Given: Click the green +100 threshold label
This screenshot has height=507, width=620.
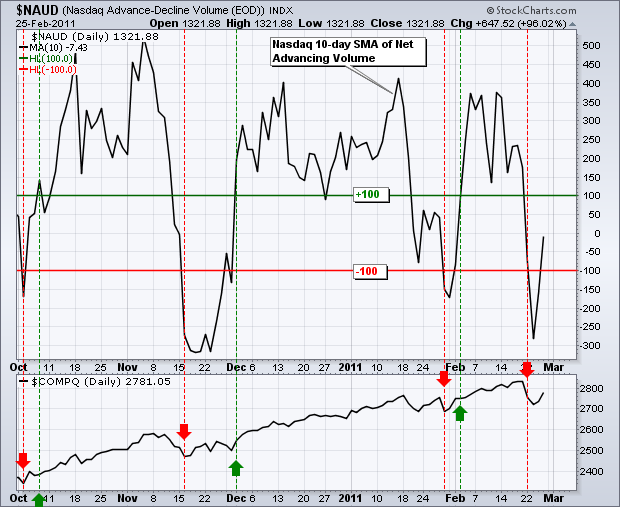Looking at the screenshot, I should (x=371, y=195).
